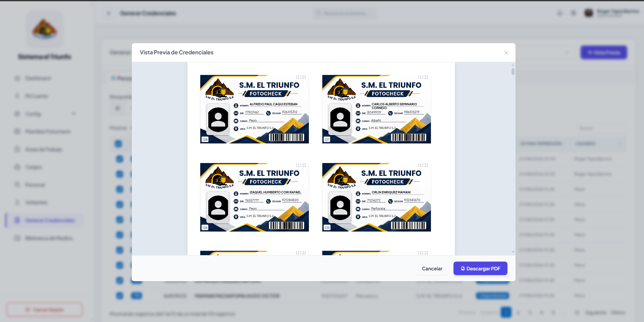Select the CARLOS ALBERTO SEMINARIO CORNEJO credential
The width and height of the screenshot is (644, 322).
[x=377, y=109]
